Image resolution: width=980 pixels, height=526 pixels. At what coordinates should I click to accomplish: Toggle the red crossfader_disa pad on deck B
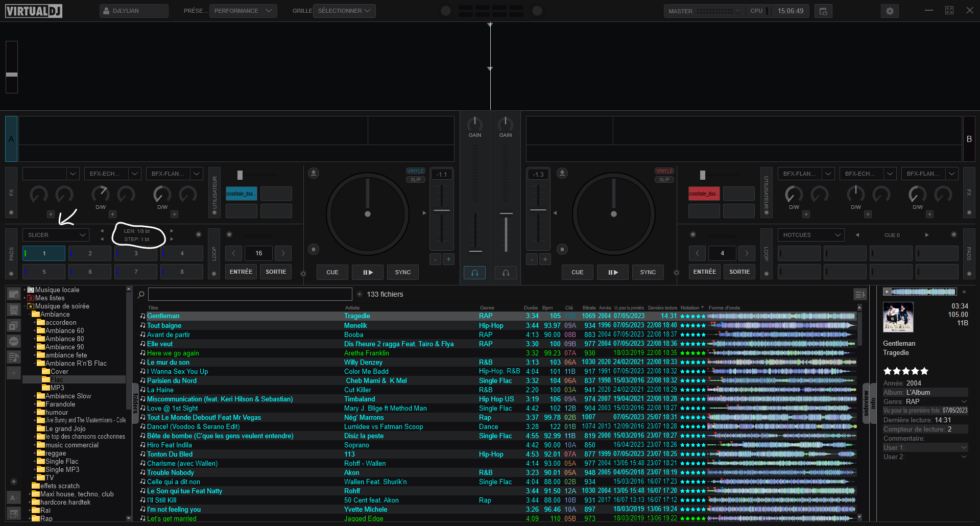[704, 194]
